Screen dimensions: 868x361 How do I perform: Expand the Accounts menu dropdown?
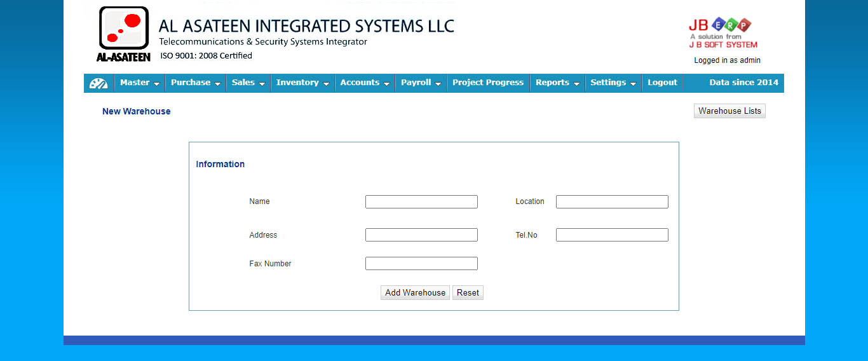[x=365, y=83]
